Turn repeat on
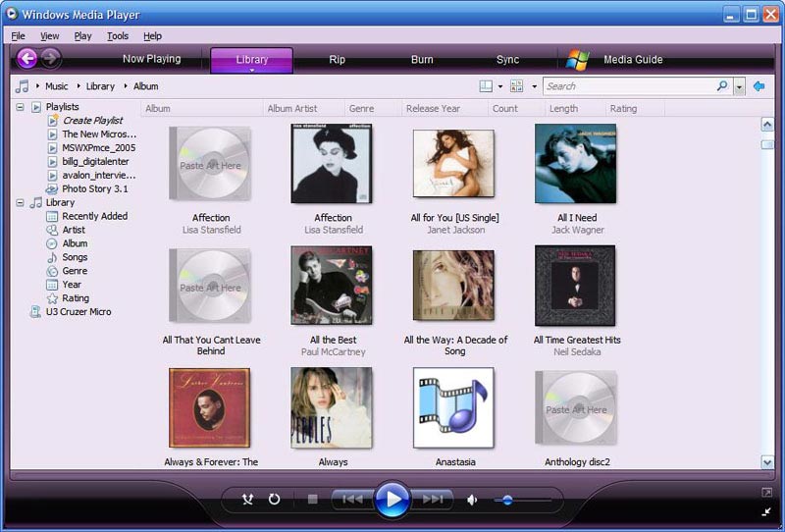The width and height of the screenshot is (785, 532). [x=274, y=499]
